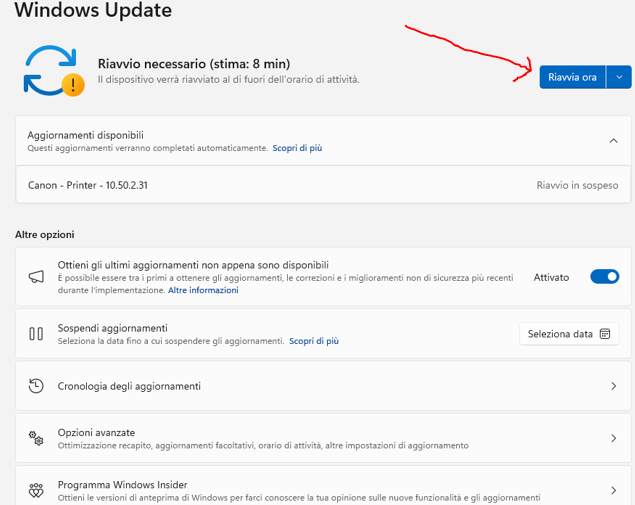Viewport: 635px width, 505px height.
Task: Click the Windows Update sync status icon
Action: (54, 71)
